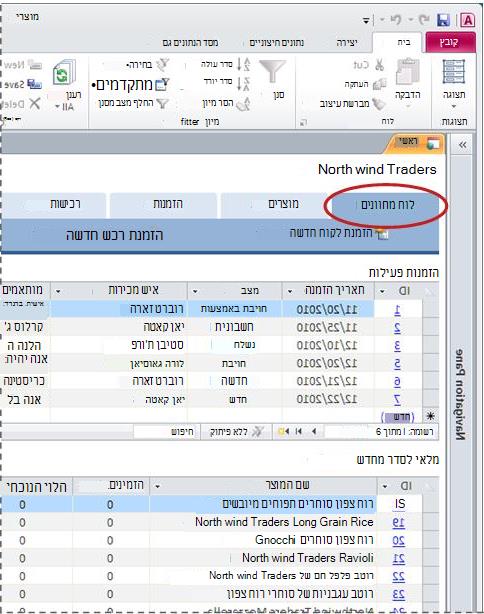Open the ID column dropdown in reorder inventory table
484x614 pixels.
click(x=385, y=486)
